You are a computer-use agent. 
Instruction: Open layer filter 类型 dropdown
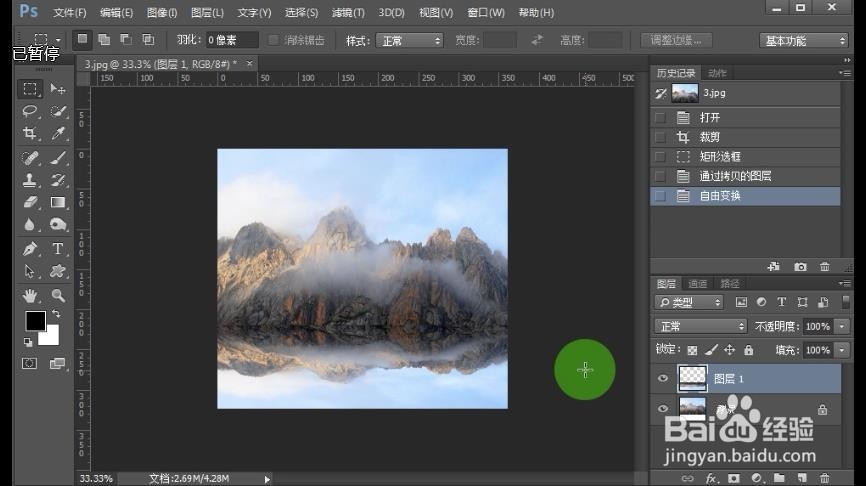[689, 302]
